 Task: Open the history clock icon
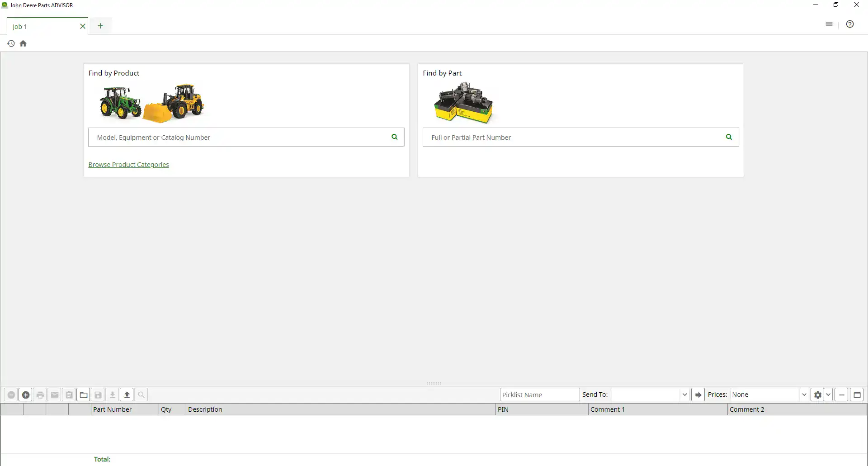11,43
